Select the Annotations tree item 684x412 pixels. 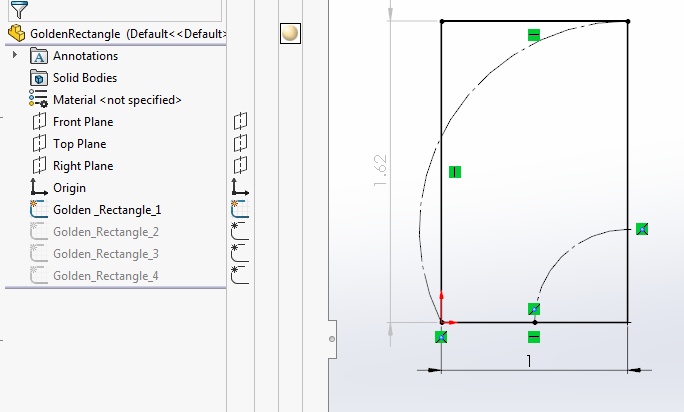[x=86, y=56]
